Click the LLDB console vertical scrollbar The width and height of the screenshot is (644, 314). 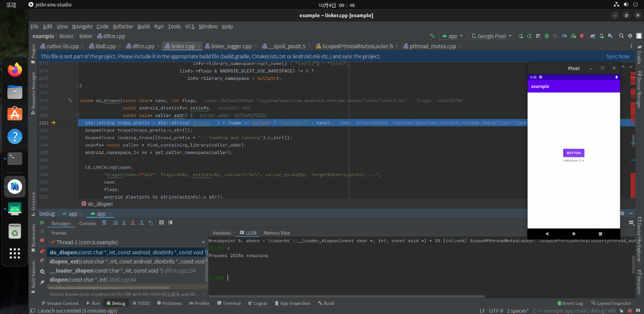tap(633, 266)
